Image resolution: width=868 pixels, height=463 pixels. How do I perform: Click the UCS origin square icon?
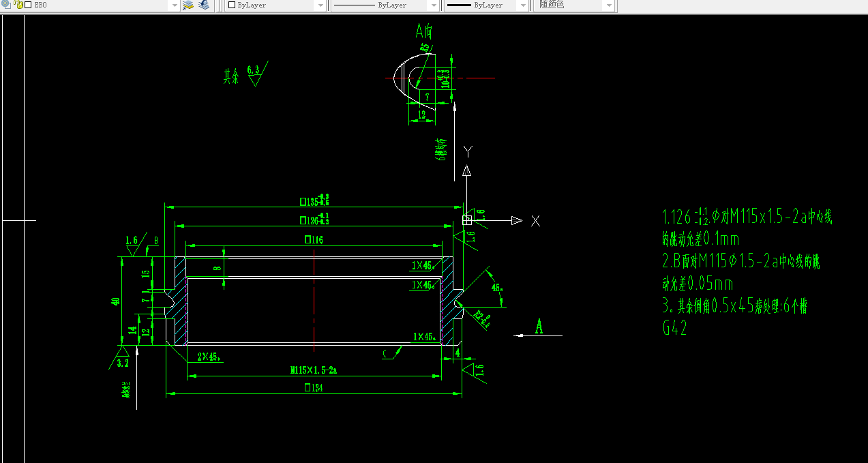click(x=467, y=220)
